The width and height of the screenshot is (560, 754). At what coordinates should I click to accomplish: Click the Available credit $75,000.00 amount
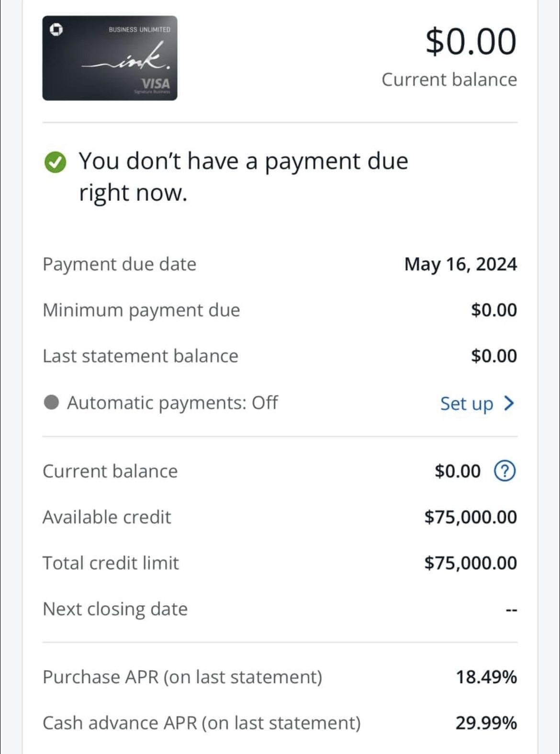[470, 517]
